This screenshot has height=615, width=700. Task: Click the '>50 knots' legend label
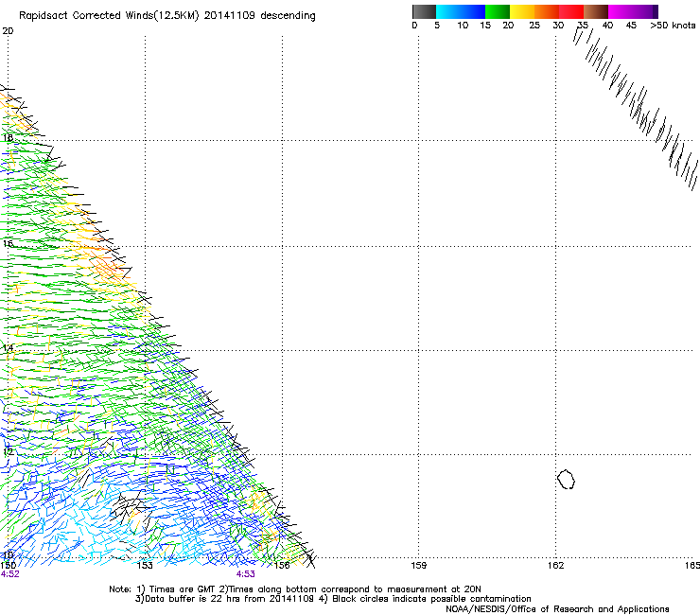(x=673, y=26)
